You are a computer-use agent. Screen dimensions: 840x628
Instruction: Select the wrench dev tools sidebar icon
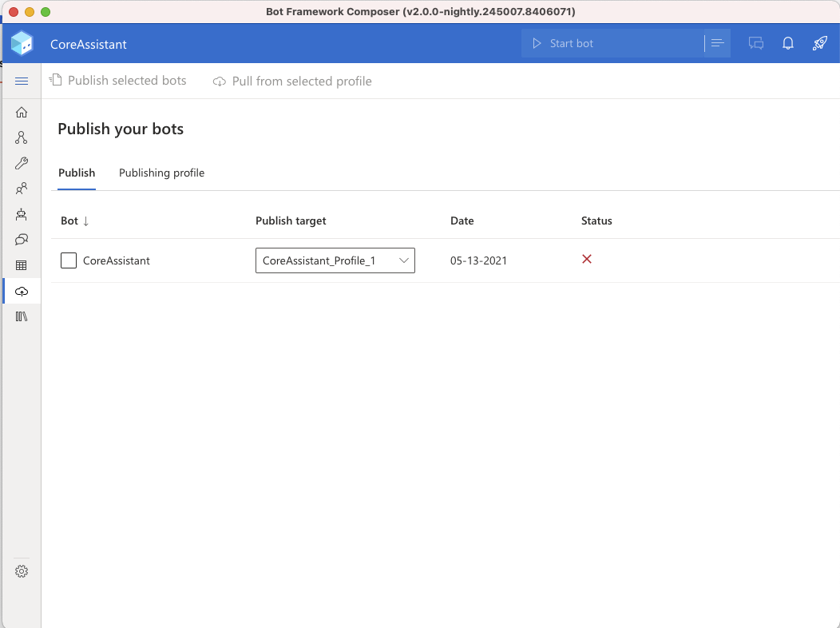pos(22,163)
